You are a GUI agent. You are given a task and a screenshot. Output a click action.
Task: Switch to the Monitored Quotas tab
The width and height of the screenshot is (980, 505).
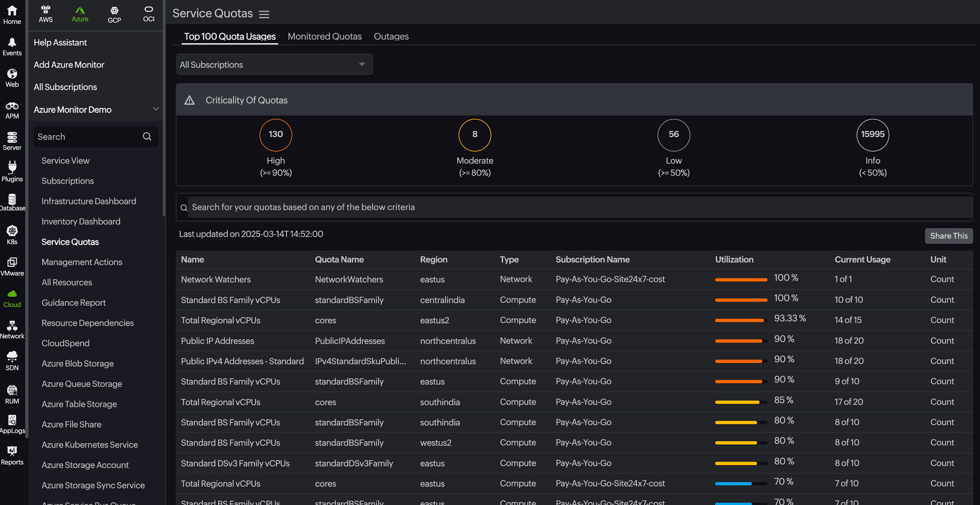tap(324, 36)
